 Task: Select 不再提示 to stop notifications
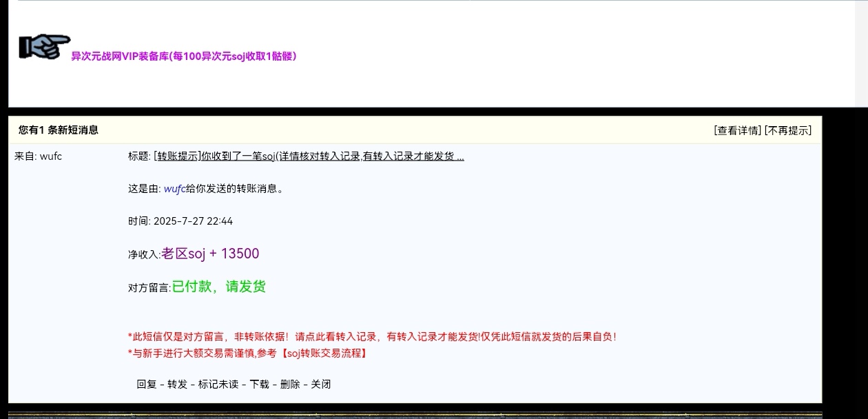click(788, 130)
